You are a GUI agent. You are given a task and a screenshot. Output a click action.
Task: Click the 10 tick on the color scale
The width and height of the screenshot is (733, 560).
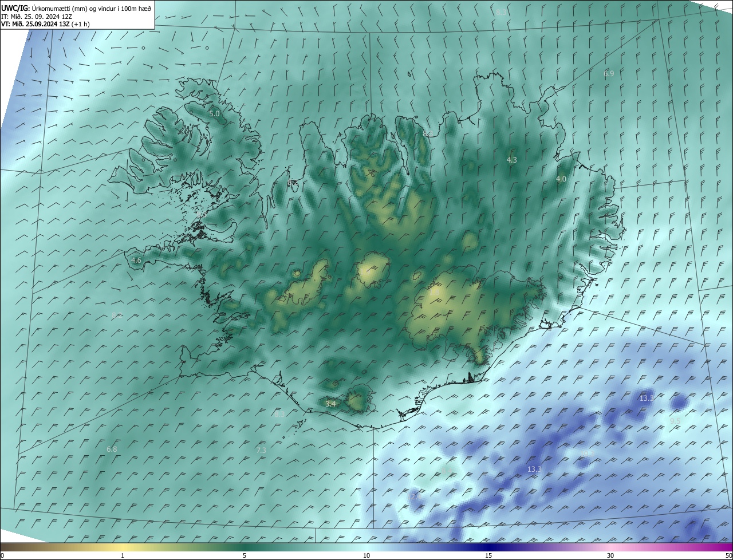[x=366, y=556]
